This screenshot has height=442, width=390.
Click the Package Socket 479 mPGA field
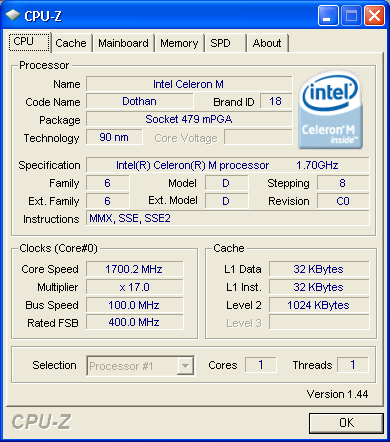tap(189, 119)
